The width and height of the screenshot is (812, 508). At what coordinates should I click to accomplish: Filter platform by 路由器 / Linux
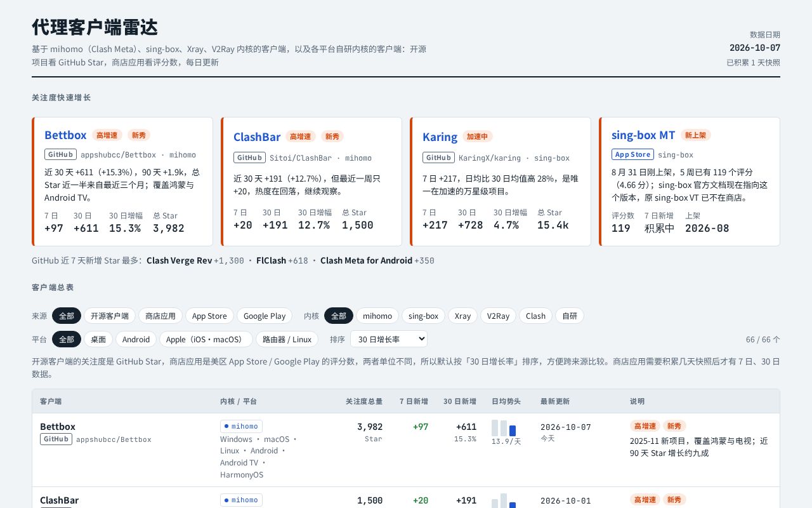[287, 339]
